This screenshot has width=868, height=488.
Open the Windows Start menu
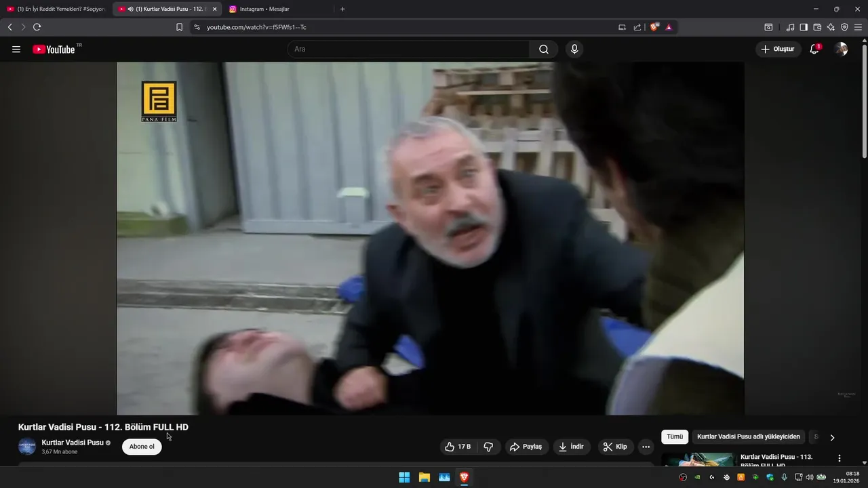click(404, 477)
